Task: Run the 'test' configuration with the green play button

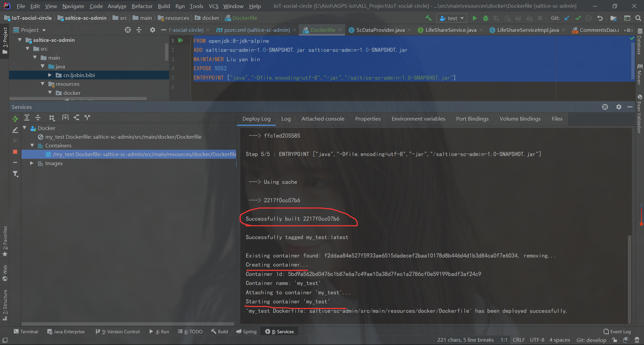Action: 475,18
